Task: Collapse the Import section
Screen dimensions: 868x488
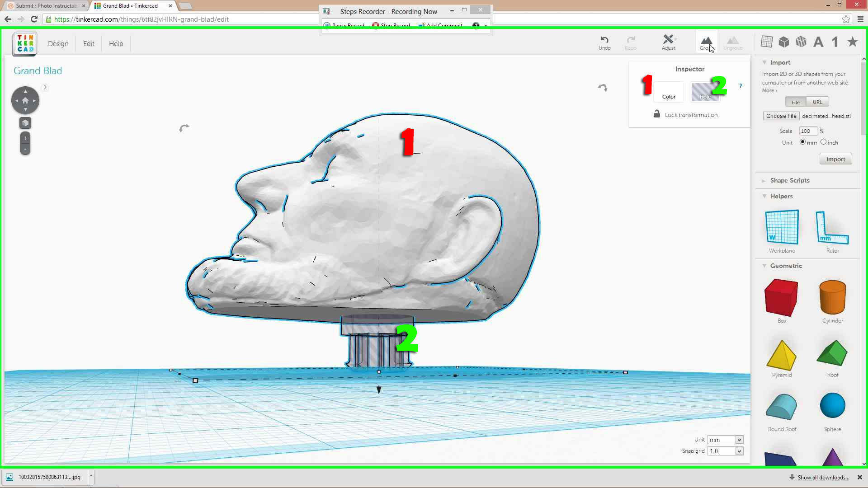Action: click(764, 62)
